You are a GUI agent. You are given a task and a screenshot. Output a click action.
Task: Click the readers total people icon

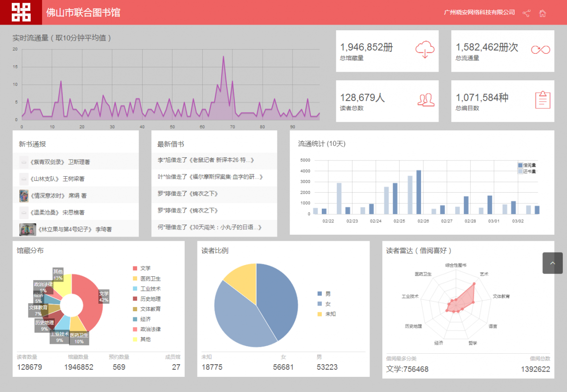pos(425,100)
